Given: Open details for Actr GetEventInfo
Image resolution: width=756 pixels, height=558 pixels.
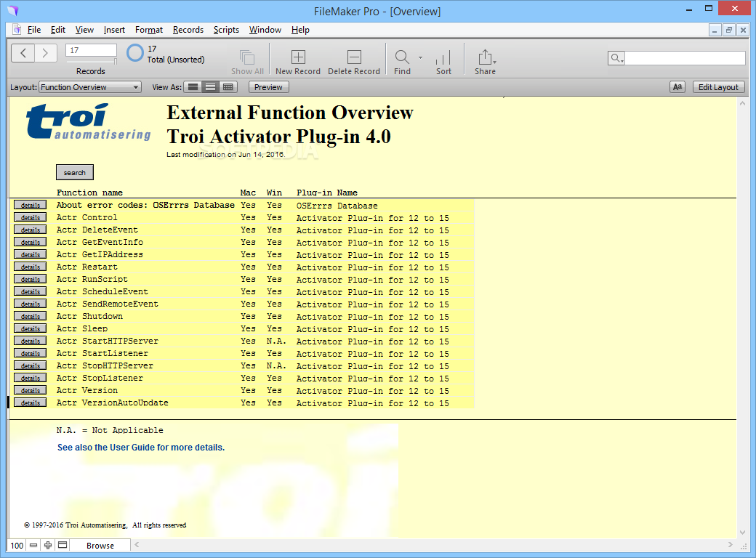Looking at the screenshot, I should pos(31,243).
